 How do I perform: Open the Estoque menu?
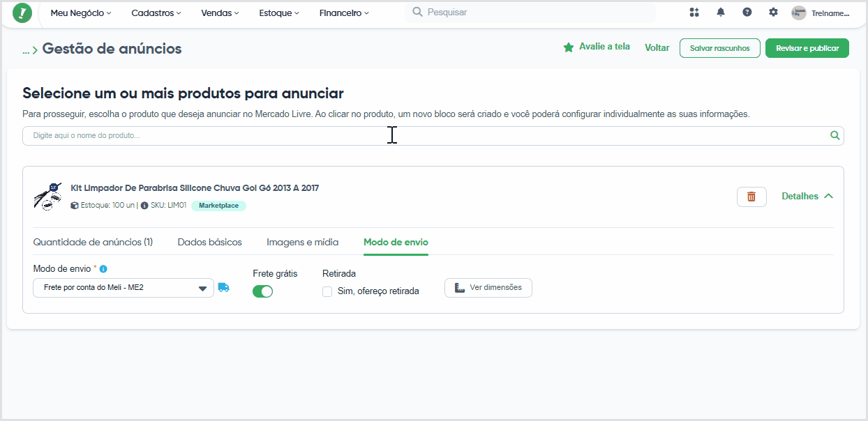[x=280, y=13]
